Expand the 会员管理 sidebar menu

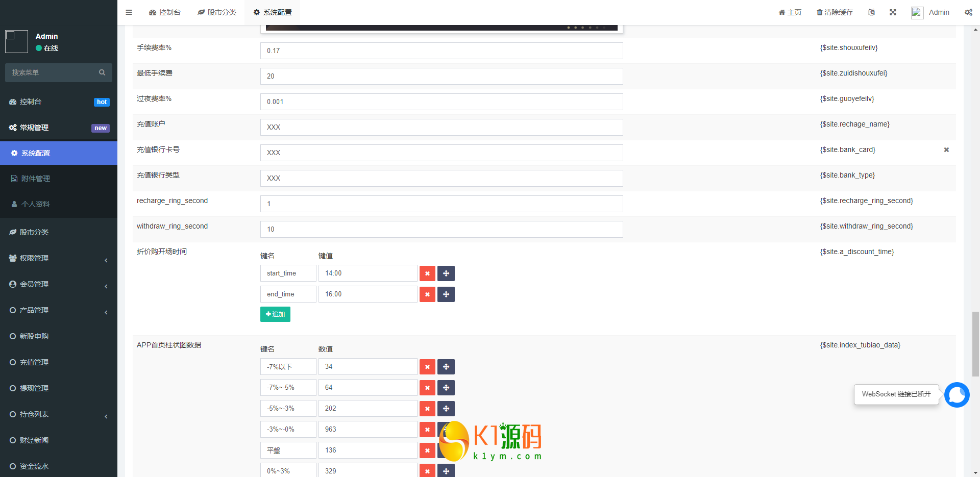tap(59, 284)
